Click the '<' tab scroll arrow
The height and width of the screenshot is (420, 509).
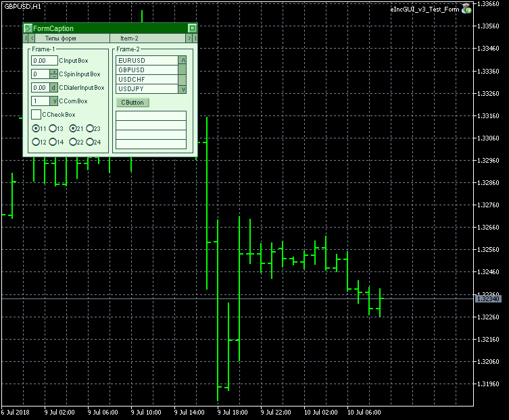(x=32, y=38)
